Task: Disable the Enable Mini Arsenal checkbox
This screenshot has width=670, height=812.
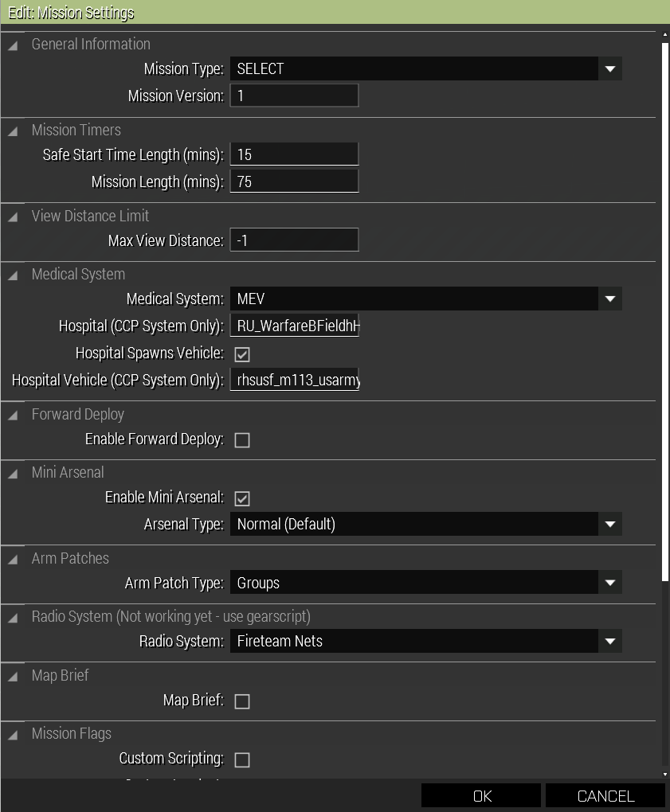Action: click(242, 498)
